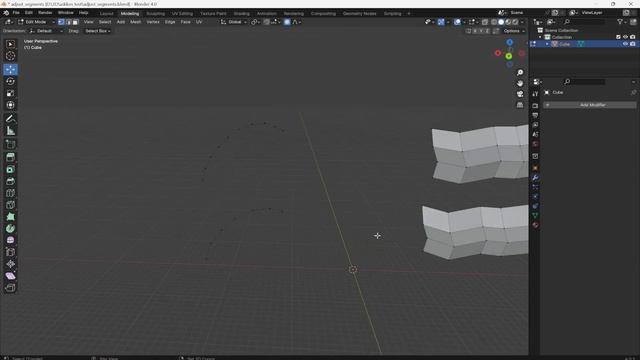
Task: Click the Zoom viewport magnifier icon
Action: (520, 73)
